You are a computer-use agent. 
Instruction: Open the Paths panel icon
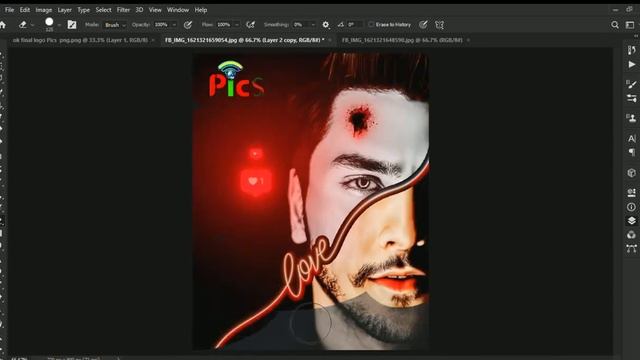point(631,249)
